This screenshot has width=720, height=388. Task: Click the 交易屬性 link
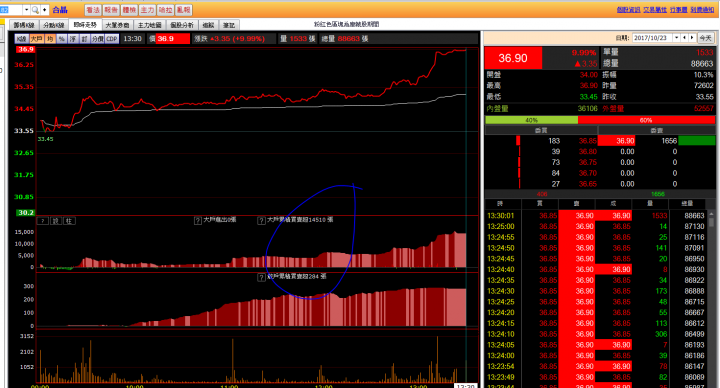pos(655,10)
